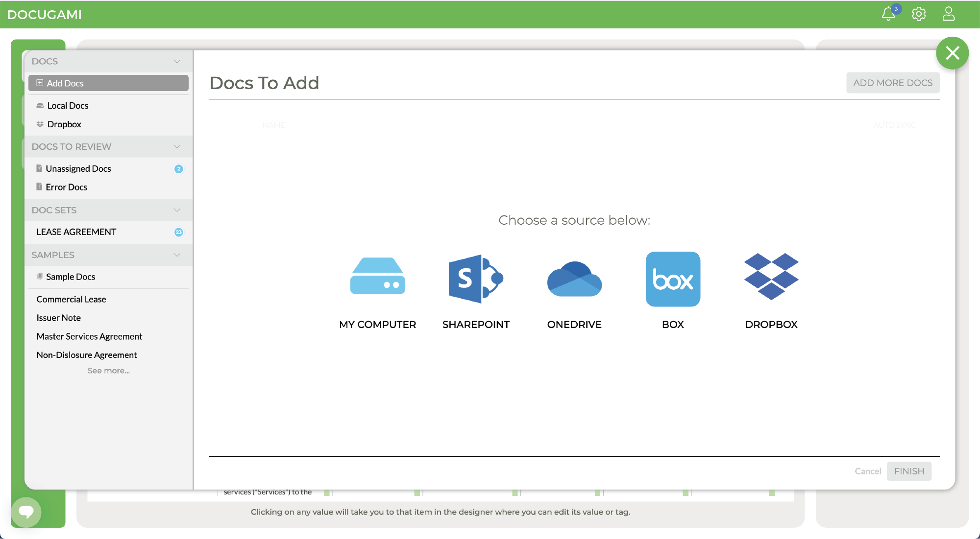This screenshot has width=980, height=539.
Task: Select the LEASE AGREEMENT doc set
Action: (76, 232)
